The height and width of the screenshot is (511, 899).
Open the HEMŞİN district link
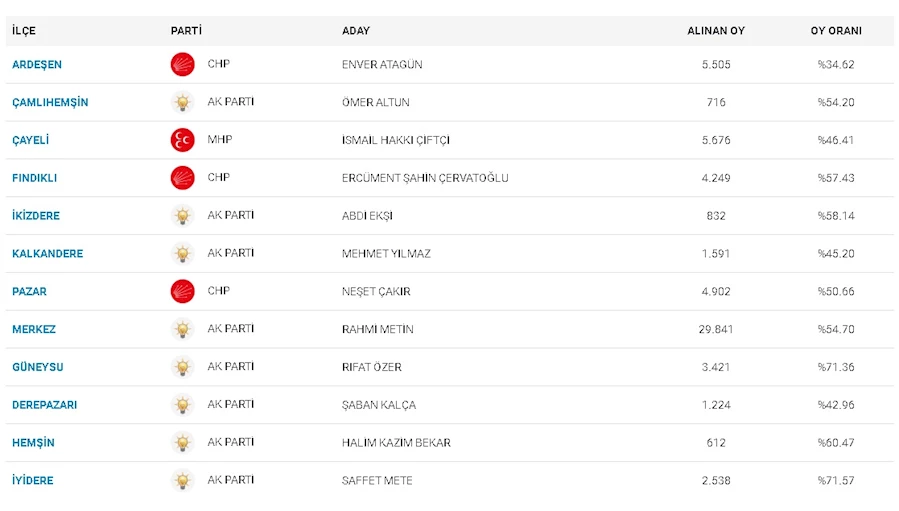tap(33, 443)
